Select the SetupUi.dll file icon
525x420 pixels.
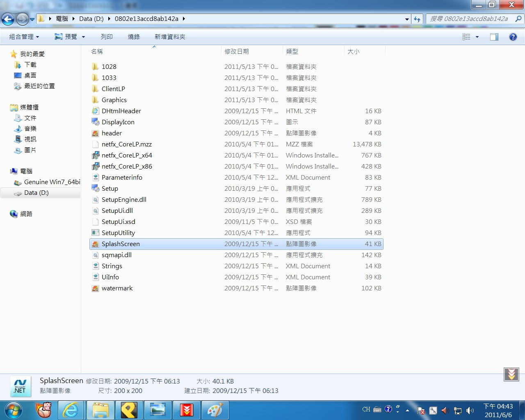pos(95,210)
